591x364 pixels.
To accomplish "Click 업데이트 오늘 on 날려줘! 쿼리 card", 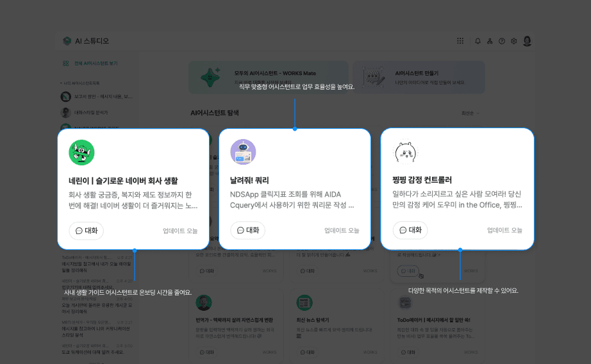I will (342, 230).
